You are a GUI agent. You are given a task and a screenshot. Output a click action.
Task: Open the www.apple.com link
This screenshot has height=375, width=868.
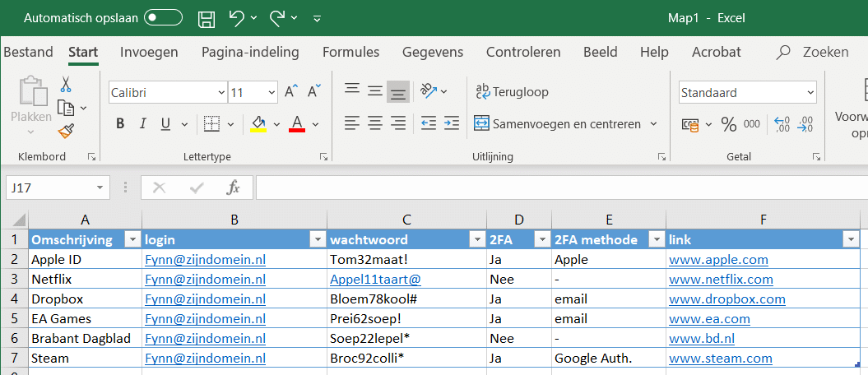point(718,260)
